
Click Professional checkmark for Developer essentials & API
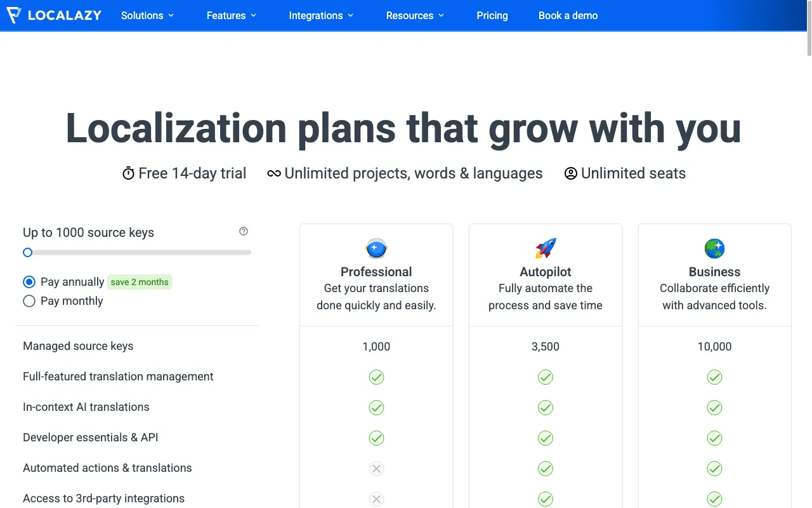[x=376, y=438]
